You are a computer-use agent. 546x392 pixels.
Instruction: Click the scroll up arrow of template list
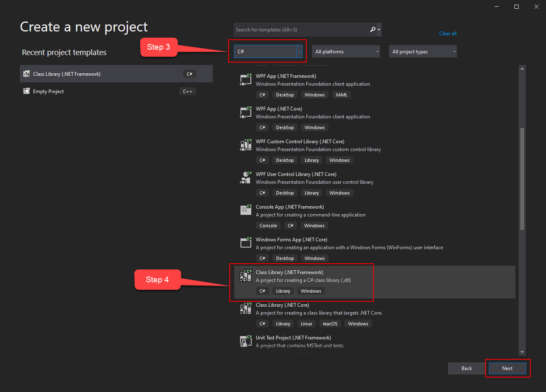(522, 68)
